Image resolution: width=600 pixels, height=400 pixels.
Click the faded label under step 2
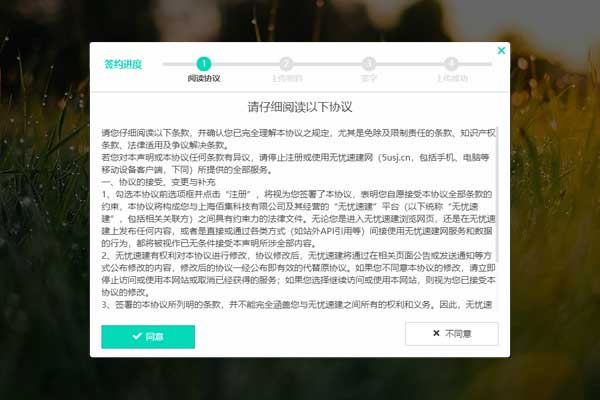click(287, 78)
